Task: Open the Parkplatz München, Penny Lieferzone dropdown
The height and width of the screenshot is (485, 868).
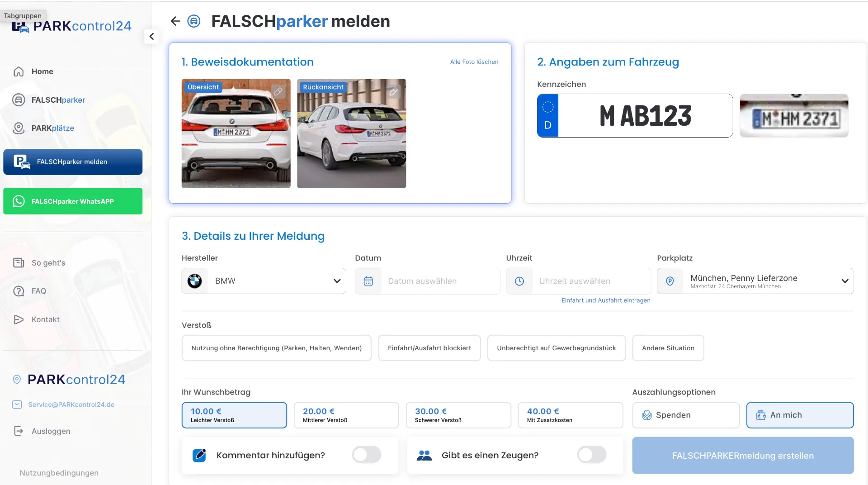Action: point(755,281)
